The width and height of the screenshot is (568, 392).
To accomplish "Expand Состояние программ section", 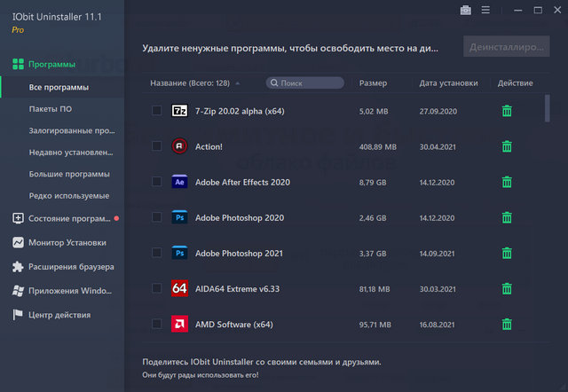I will click(x=62, y=218).
